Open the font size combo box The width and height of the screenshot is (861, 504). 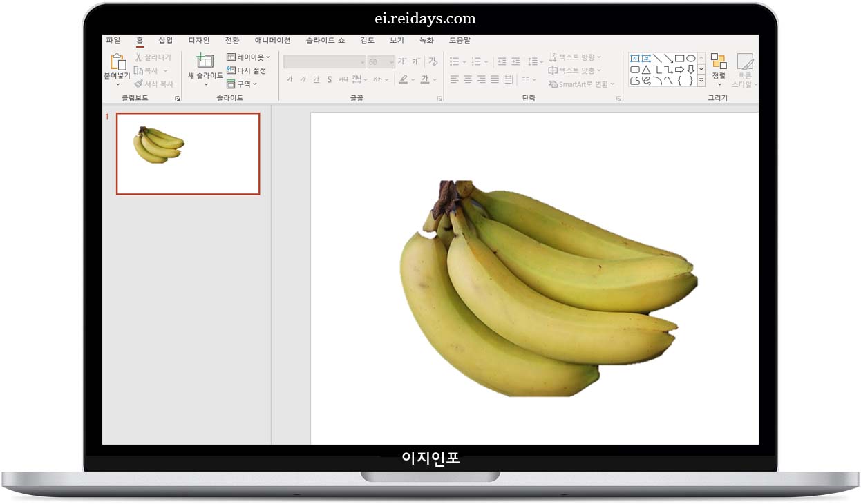click(379, 61)
